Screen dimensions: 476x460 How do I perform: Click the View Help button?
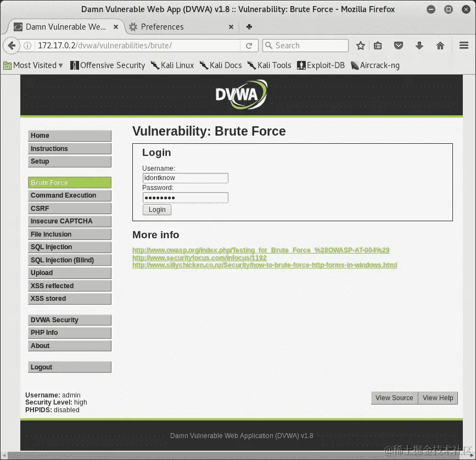pos(438,398)
